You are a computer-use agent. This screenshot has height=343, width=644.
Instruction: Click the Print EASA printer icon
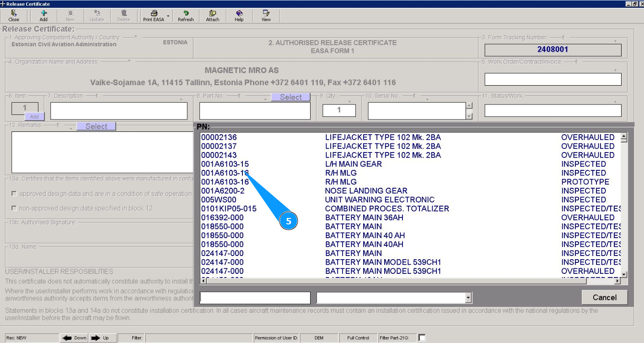click(x=154, y=16)
